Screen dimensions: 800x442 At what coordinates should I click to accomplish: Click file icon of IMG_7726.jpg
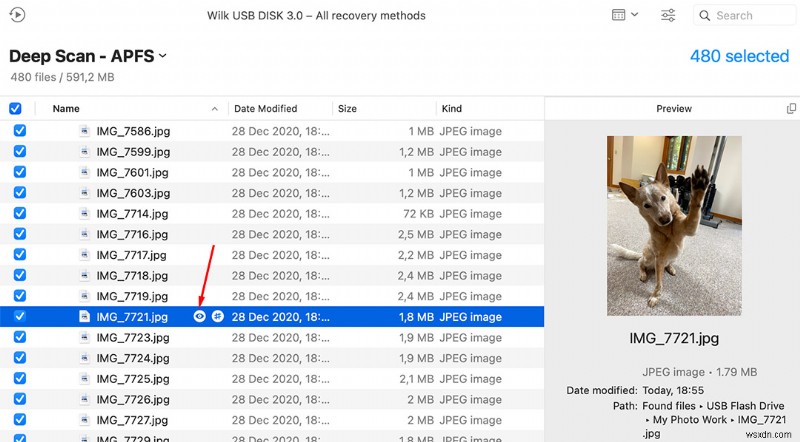pos(85,399)
